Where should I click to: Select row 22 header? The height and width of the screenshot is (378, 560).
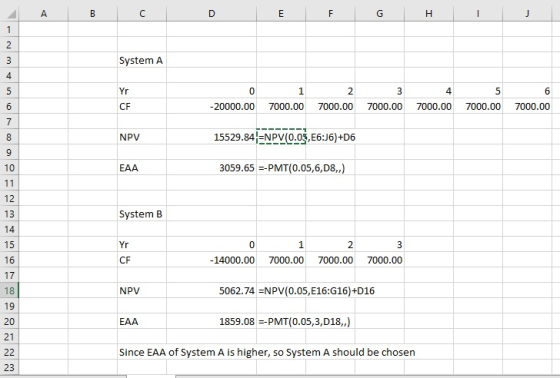9,352
